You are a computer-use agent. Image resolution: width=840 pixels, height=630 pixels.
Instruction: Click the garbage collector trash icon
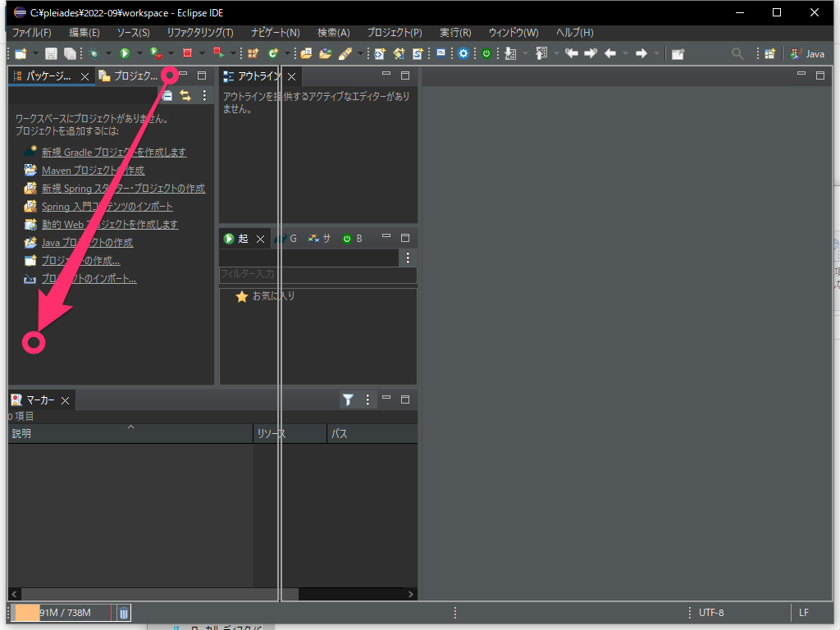pyautogui.click(x=123, y=613)
